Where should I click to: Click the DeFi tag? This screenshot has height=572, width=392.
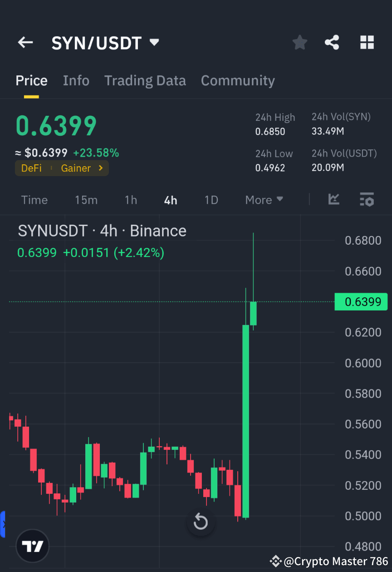tap(31, 168)
